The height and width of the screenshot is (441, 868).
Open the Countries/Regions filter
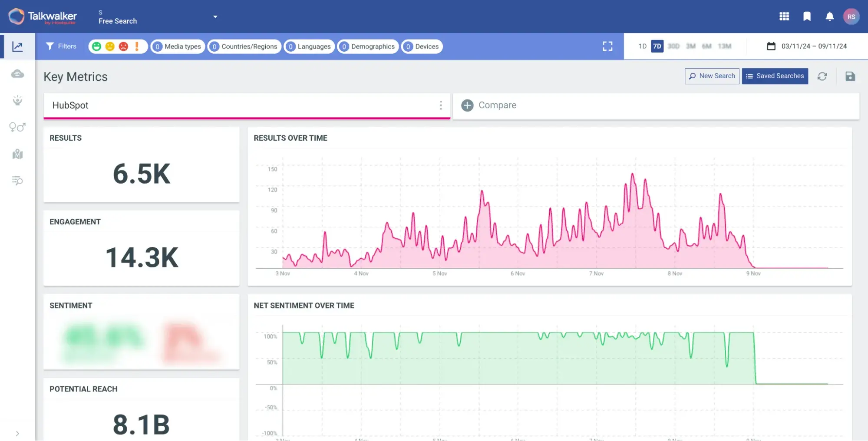tap(244, 46)
